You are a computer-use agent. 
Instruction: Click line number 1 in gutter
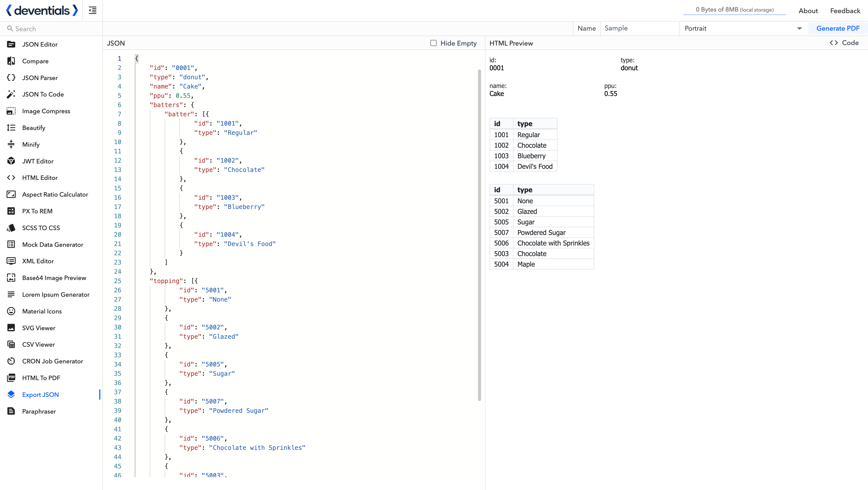pyautogui.click(x=119, y=58)
